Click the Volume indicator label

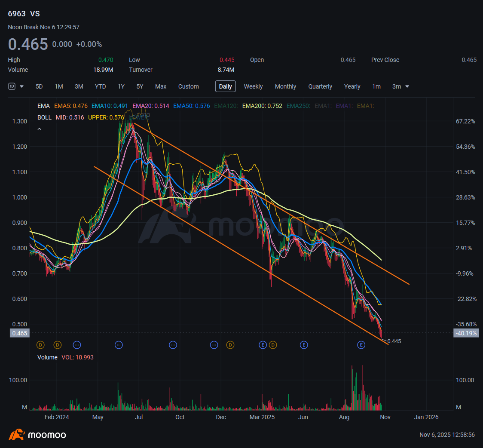pyautogui.click(x=47, y=357)
